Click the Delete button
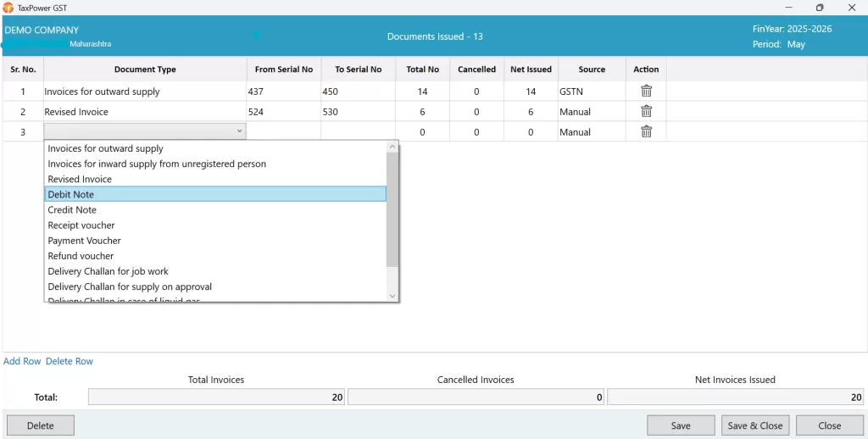 coord(41,425)
